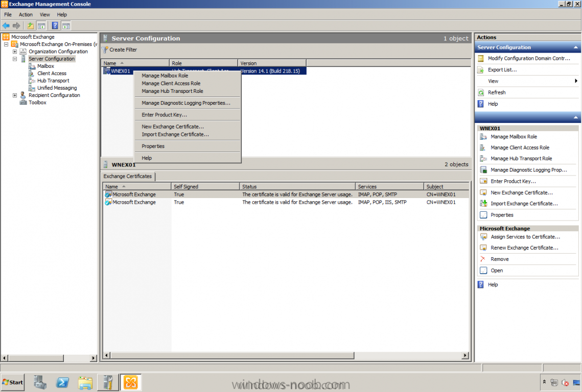582x392 pixels.
Task: Click the Up one level folder icon
Action: point(31,26)
